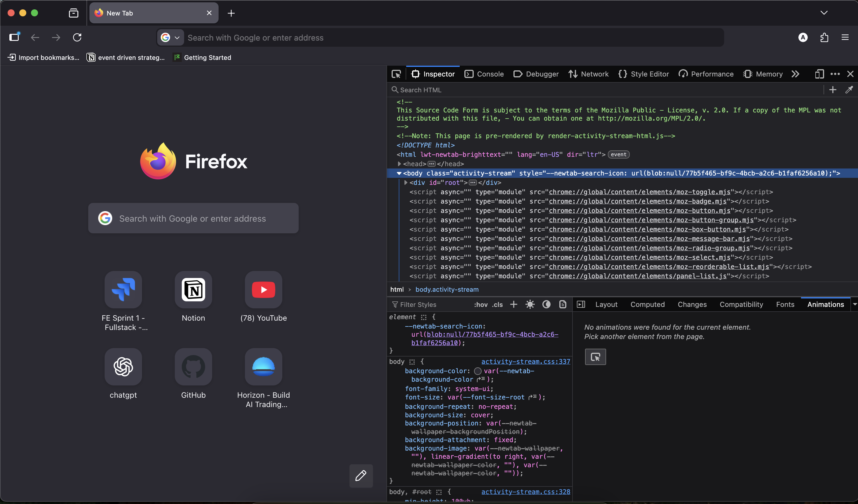The height and width of the screenshot is (504, 858).
Task: Open the Firefox extensions puzzle icon
Action: coord(824,37)
